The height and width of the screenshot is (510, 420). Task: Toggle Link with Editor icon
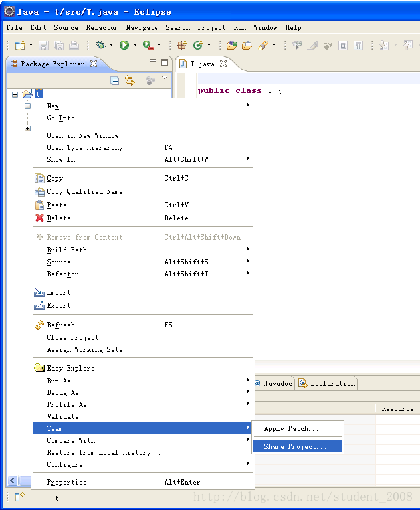(130, 80)
